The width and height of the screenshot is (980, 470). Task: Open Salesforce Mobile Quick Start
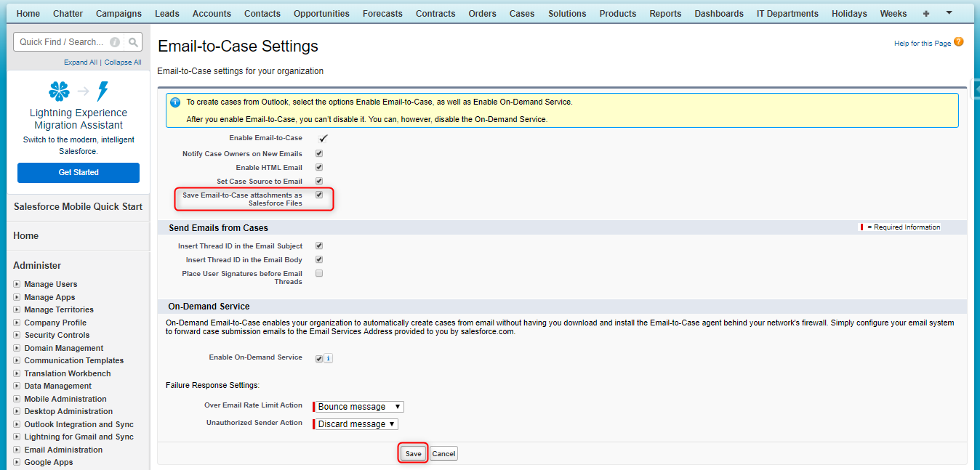tap(78, 207)
